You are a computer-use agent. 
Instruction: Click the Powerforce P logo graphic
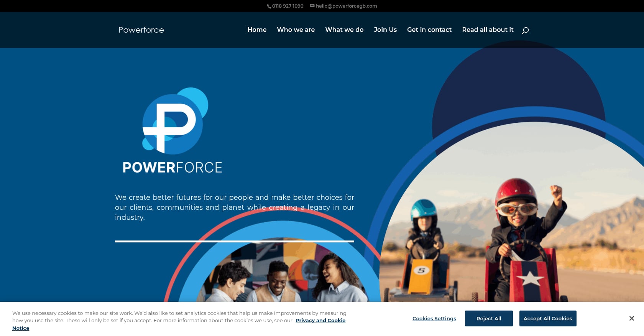[x=175, y=120]
